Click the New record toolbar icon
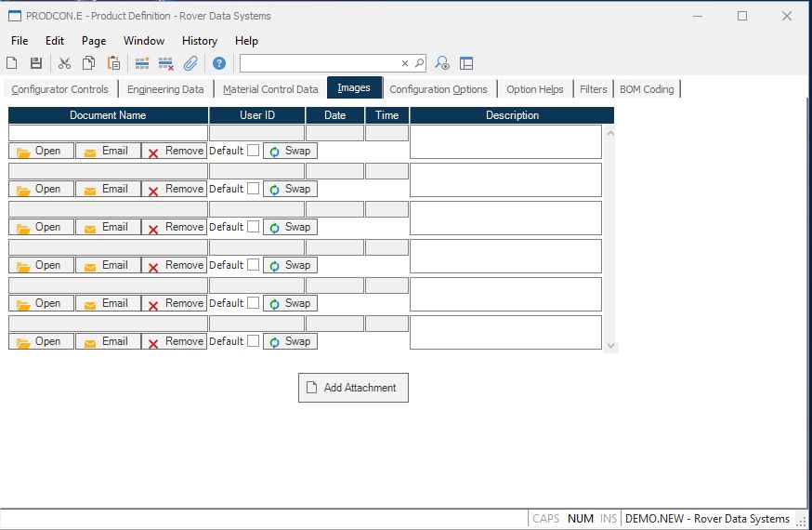This screenshot has height=530, width=812. pos(12,63)
